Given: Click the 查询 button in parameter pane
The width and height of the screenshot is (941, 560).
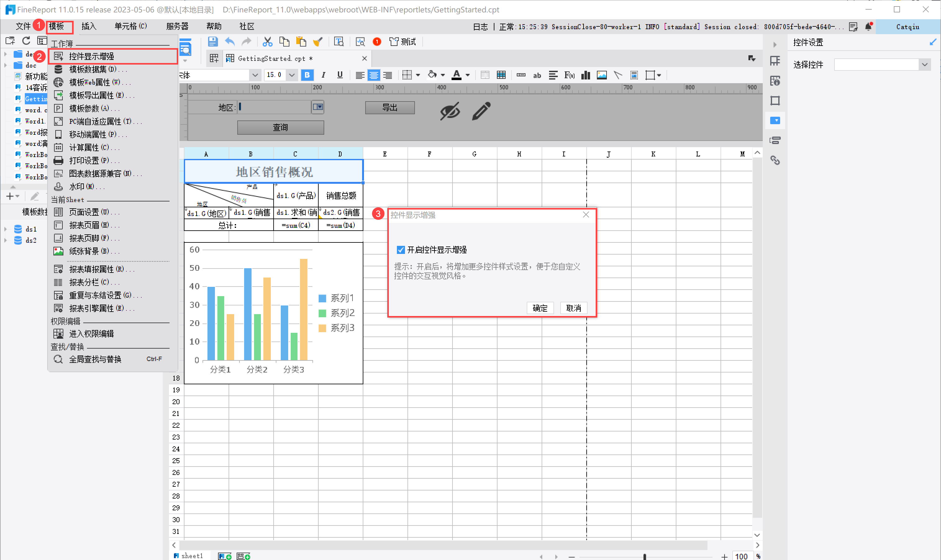Looking at the screenshot, I should 280,128.
